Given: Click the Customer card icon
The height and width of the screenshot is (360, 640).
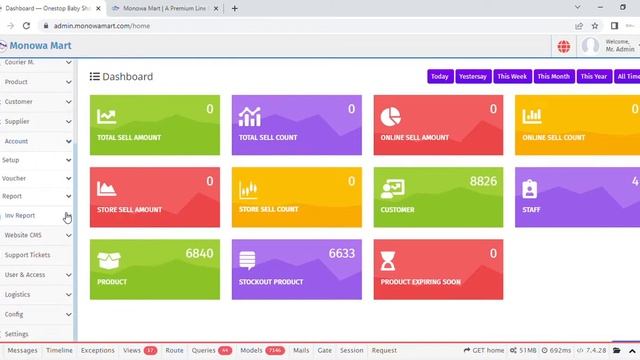Looking at the screenshot, I should pyautogui.click(x=392, y=189).
